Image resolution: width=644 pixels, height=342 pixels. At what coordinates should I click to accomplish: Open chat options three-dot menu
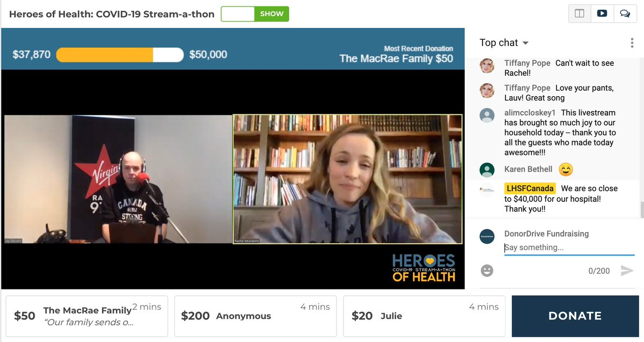(x=632, y=43)
